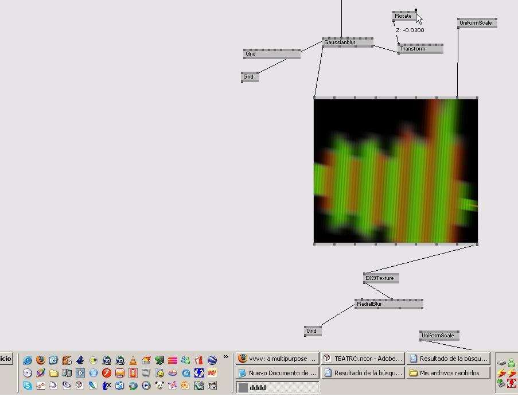Screen dimensions: 518x420
Task: Click the Skype quick launch icon
Action: [28, 386]
